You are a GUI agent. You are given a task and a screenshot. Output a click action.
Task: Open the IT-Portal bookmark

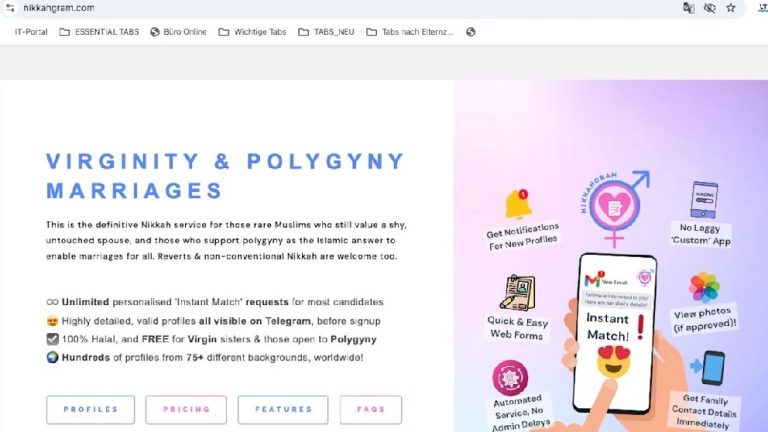tap(31, 32)
